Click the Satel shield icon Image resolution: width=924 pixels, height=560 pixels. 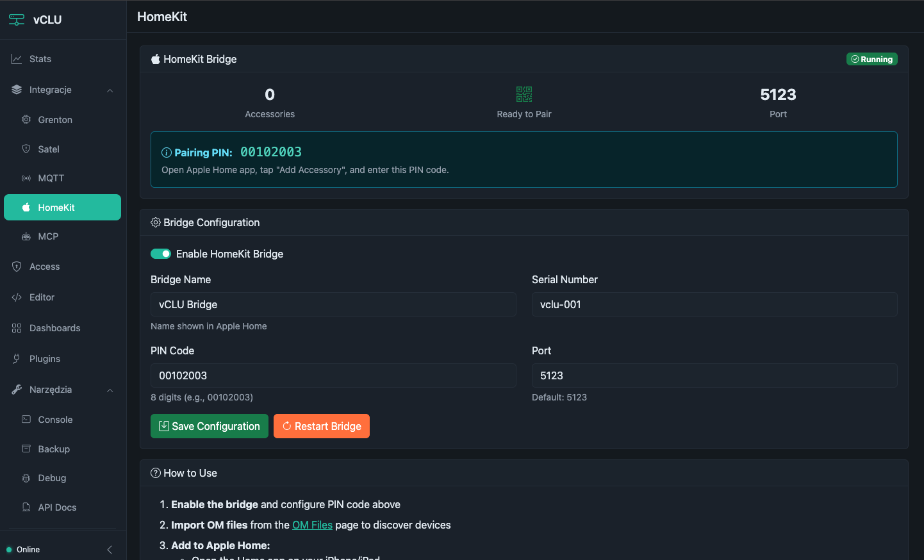tap(26, 149)
